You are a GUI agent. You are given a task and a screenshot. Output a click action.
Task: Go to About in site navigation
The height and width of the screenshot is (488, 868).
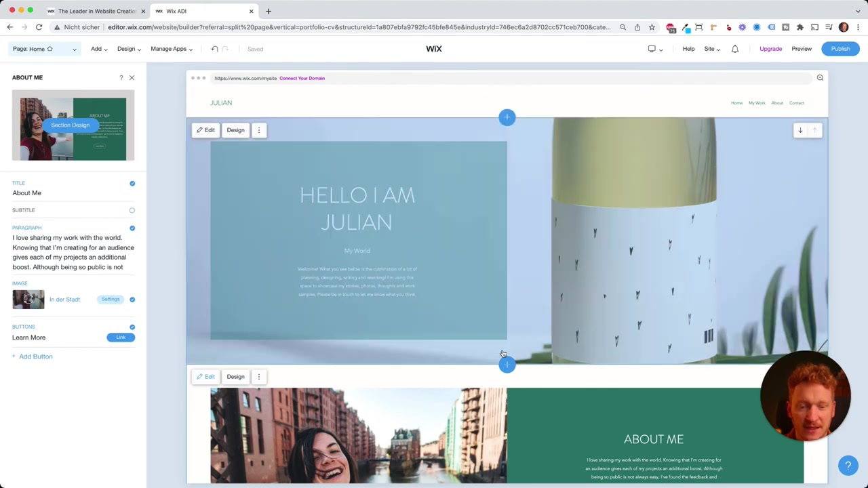777,103
